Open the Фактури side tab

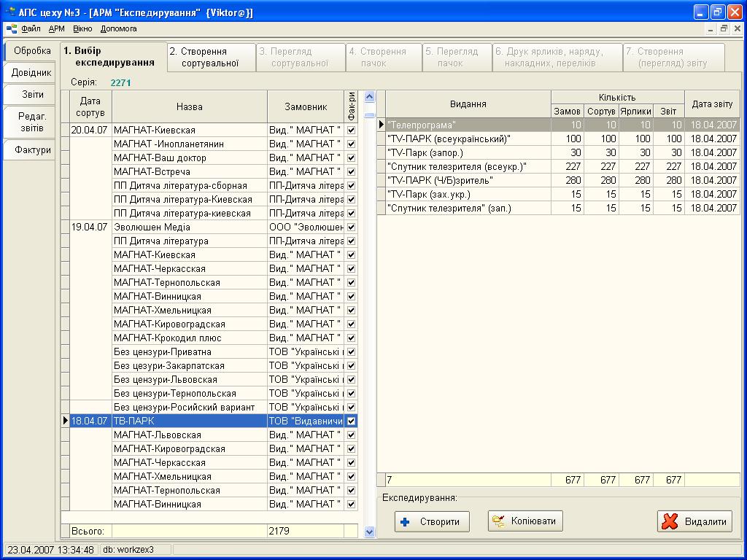[33, 150]
